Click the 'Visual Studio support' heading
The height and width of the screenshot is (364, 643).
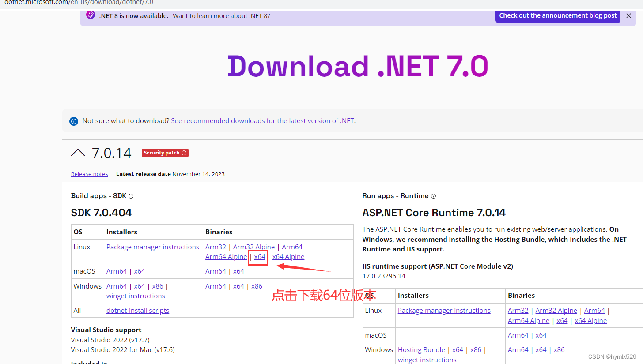point(106,330)
